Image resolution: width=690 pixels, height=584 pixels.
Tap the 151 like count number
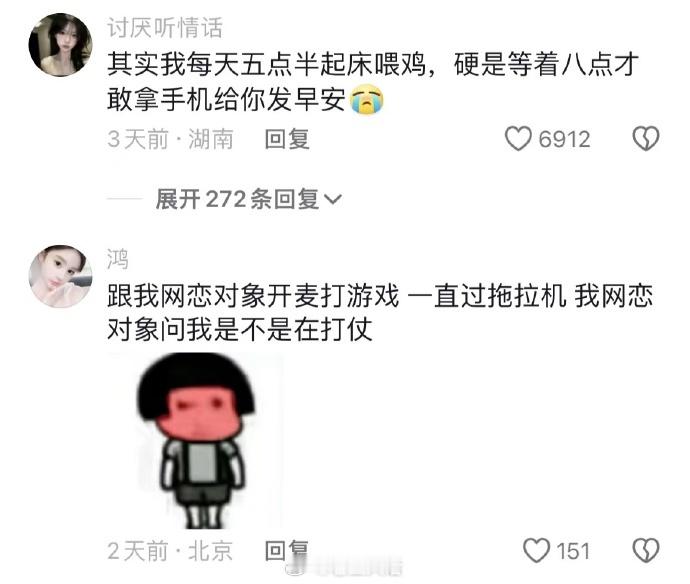tap(573, 551)
